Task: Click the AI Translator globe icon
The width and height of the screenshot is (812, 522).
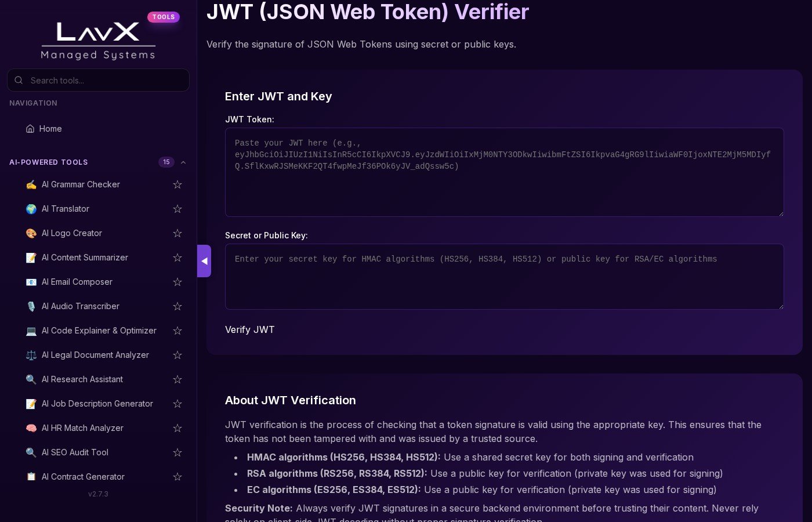Action: (31, 209)
